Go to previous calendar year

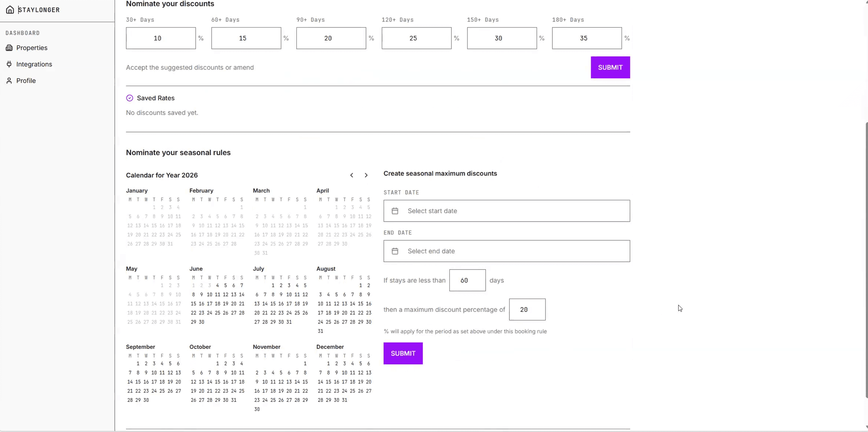tap(352, 175)
